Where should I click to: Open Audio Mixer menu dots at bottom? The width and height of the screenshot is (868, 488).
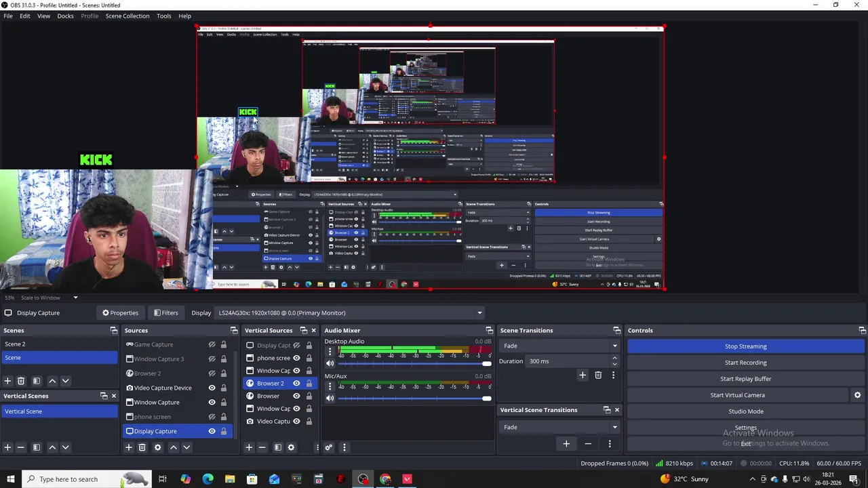[x=344, y=447]
